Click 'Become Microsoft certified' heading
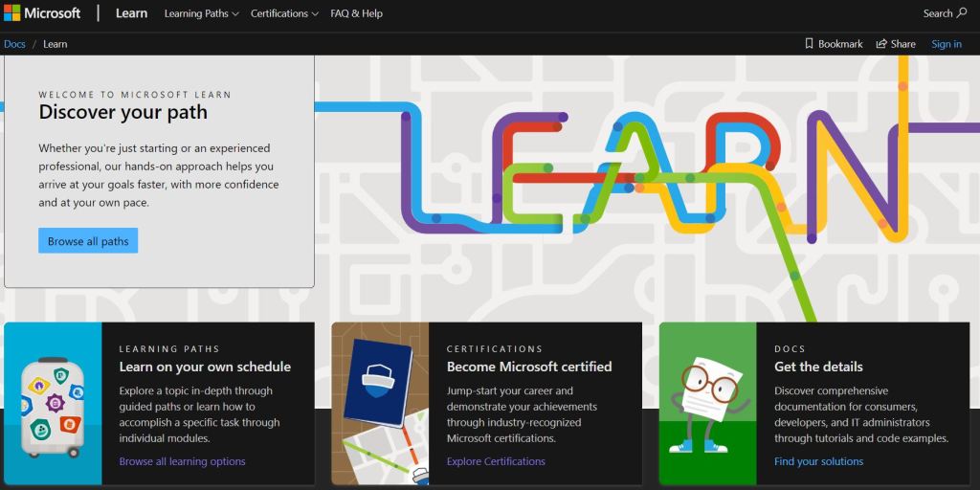Viewport: 980px width, 490px height. point(529,367)
